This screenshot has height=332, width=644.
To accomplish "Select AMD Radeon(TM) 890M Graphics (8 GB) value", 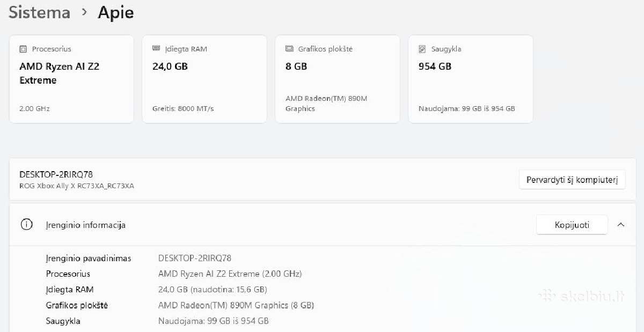I will [x=236, y=305].
